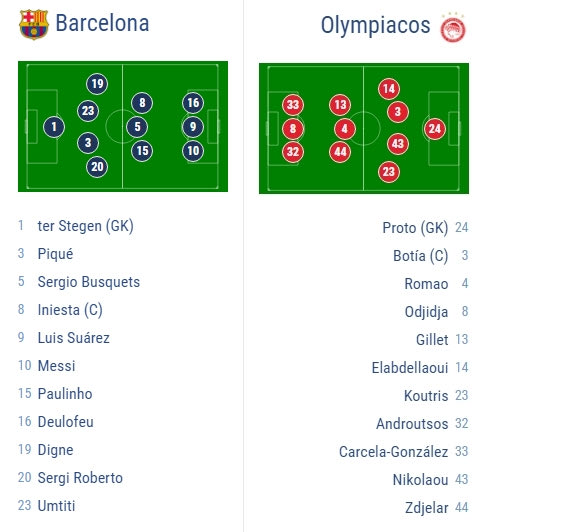Click the Olympiacos club crest
Viewport: 580px width, 532px height.
point(453,28)
